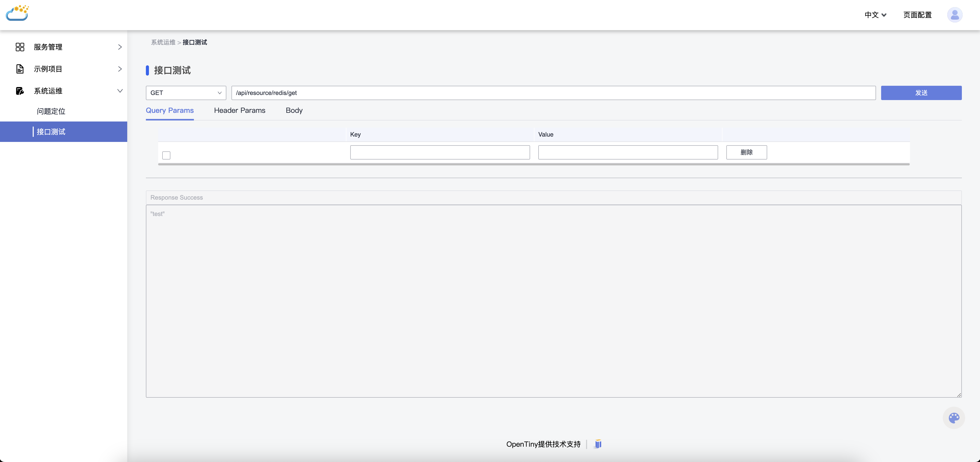980x462 pixels.
Task: Click the 系统运维 edit icon
Action: 20,91
